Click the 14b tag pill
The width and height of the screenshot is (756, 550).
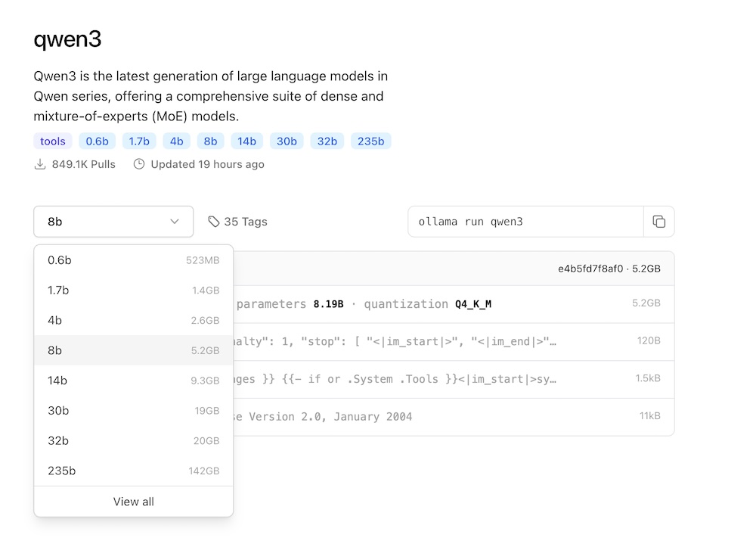tap(246, 141)
